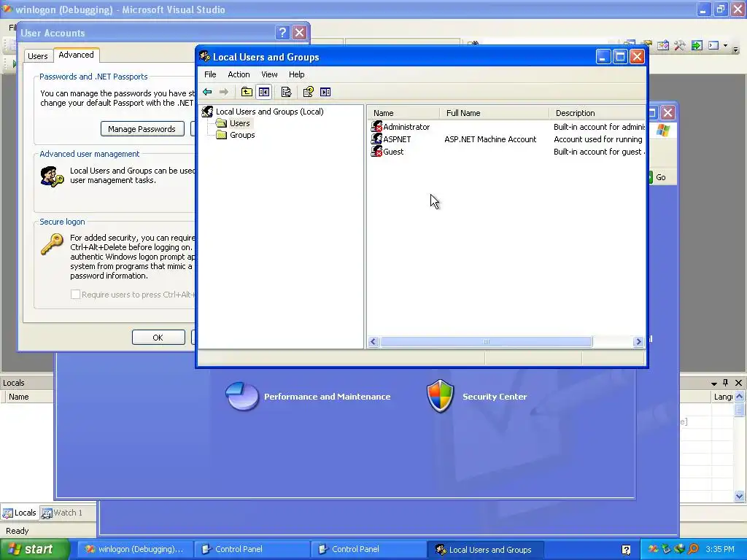Image resolution: width=747 pixels, height=560 pixels.
Task: Click the user with keys icon in Advanced user management
Action: tap(52, 176)
